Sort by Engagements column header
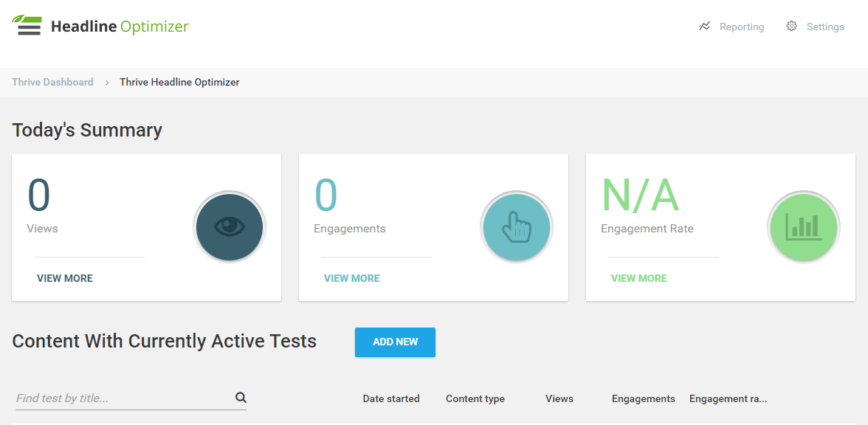 [643, 399]
